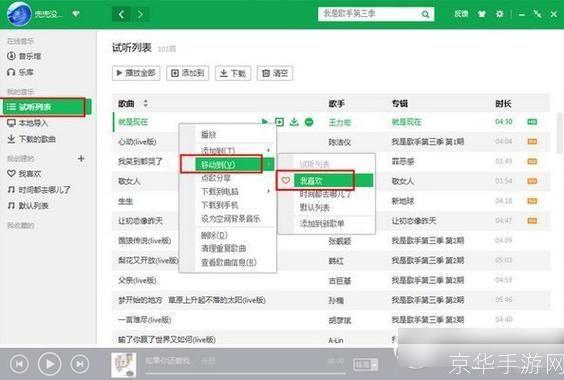Expand the 下载到电脑 submenu arrow

tap(268, 191)
